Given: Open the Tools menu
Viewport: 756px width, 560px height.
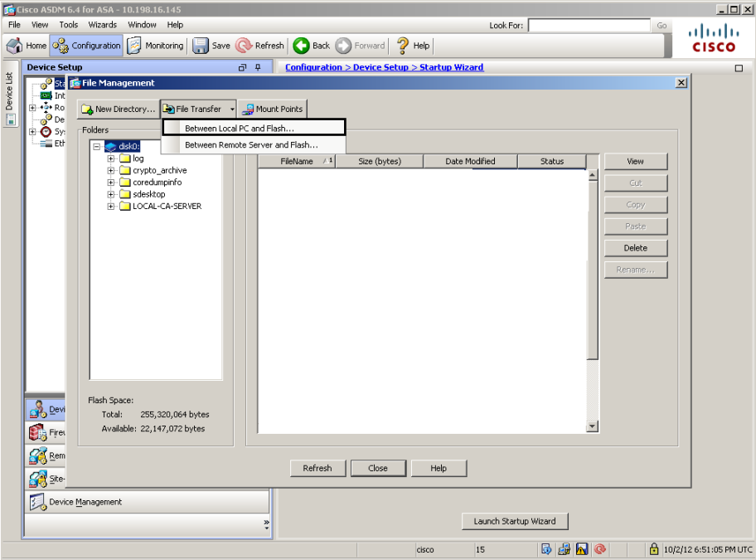Looking at the screenshot, I should click(69, 25).
